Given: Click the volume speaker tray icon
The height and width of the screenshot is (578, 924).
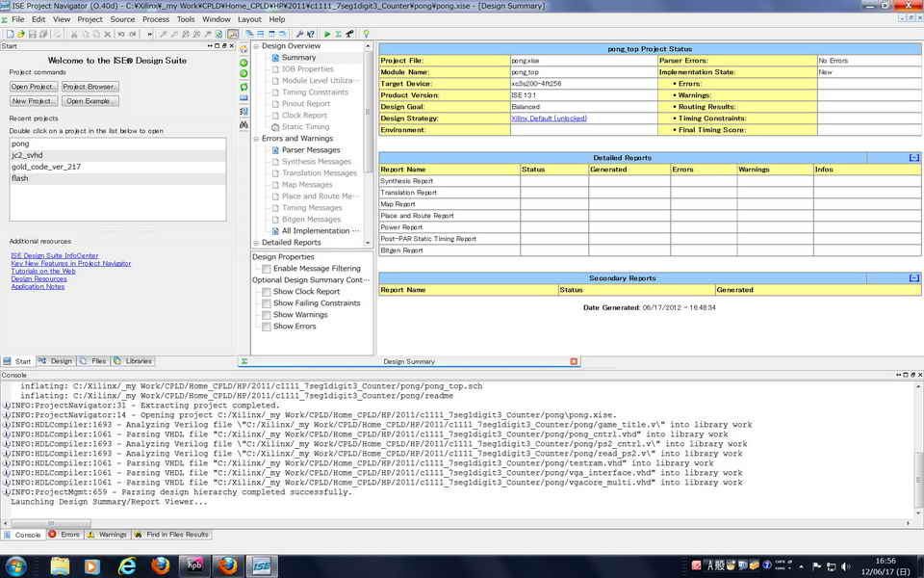Looking at the screenshot, I should 846,566.
